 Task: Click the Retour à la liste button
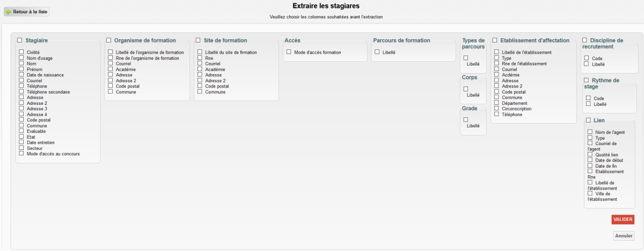coord(27,11)
